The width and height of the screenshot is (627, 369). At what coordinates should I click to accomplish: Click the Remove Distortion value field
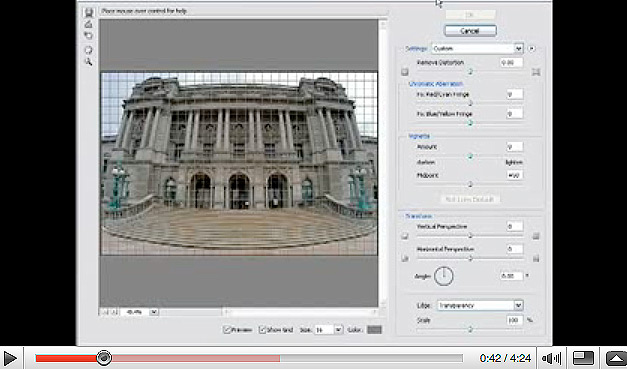tap(512, 62)
